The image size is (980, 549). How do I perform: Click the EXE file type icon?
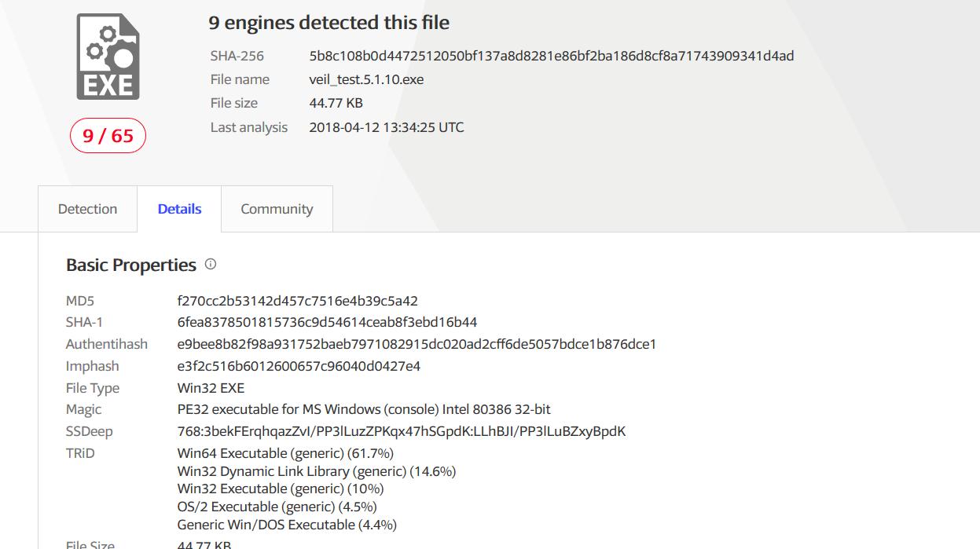coord(108,57)
